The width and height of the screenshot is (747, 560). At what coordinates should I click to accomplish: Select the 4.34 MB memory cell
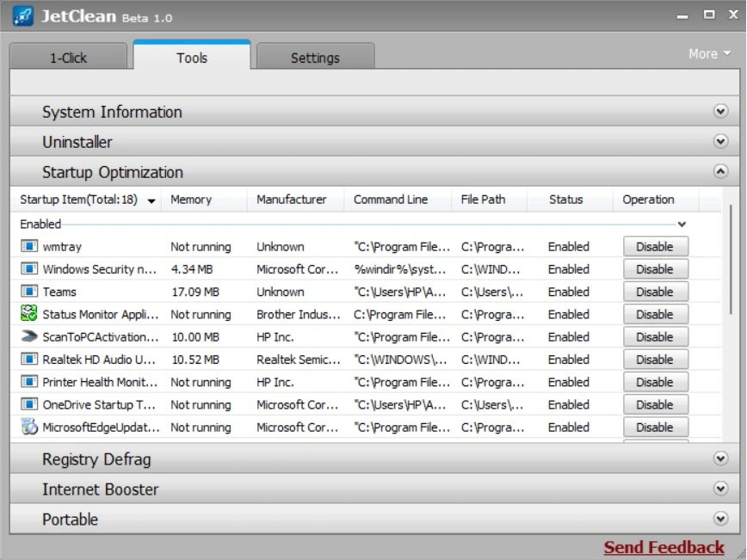(192, 269)
